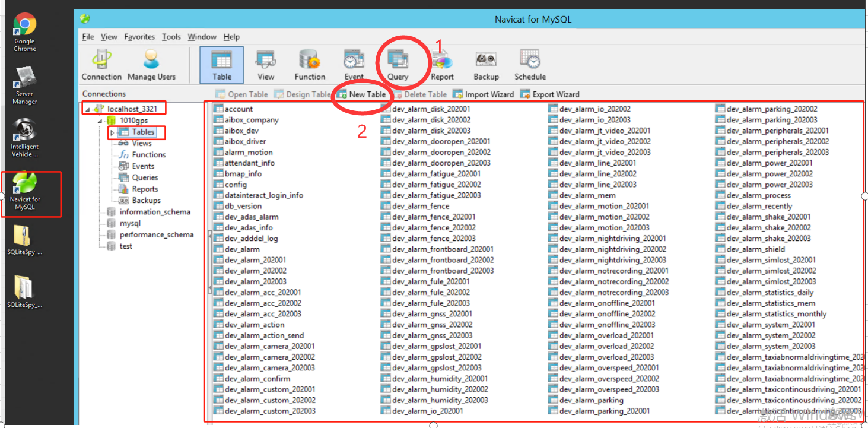Click the Import Wizard button
The width and height of the screenshot is (868, 428).
coord(483,94)
